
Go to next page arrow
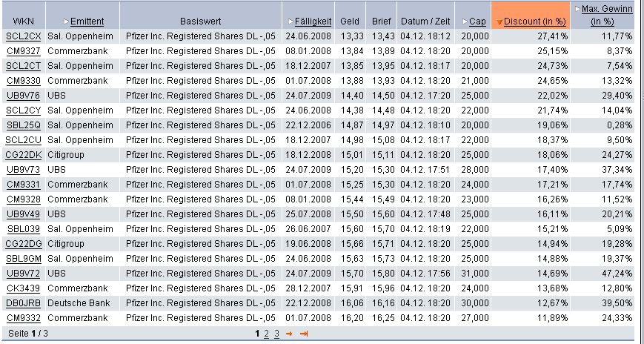289,334
